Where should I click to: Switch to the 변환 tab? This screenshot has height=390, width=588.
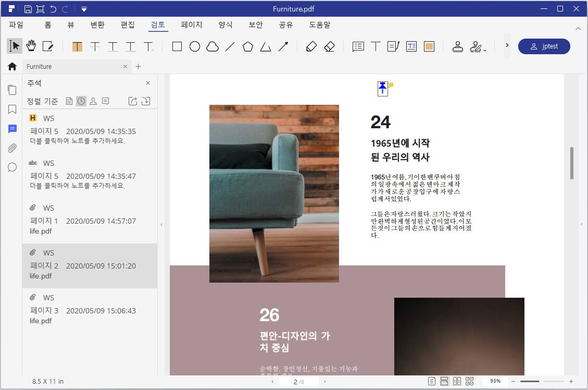coord(97,25)
